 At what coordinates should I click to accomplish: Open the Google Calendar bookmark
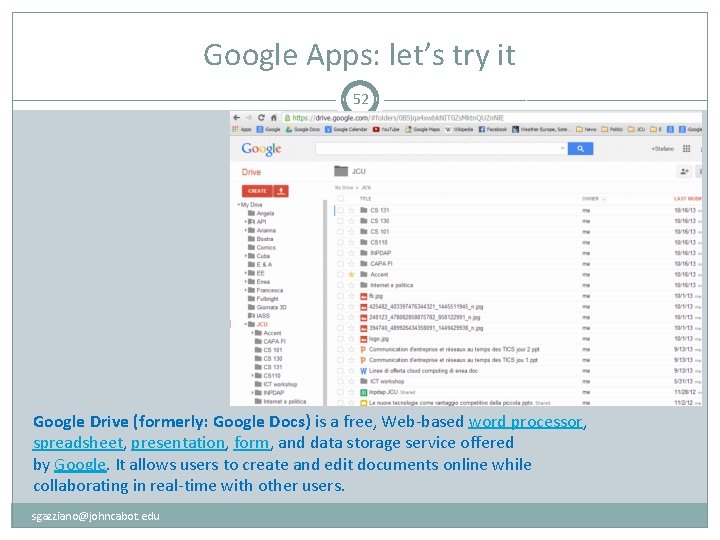[346, 129]
